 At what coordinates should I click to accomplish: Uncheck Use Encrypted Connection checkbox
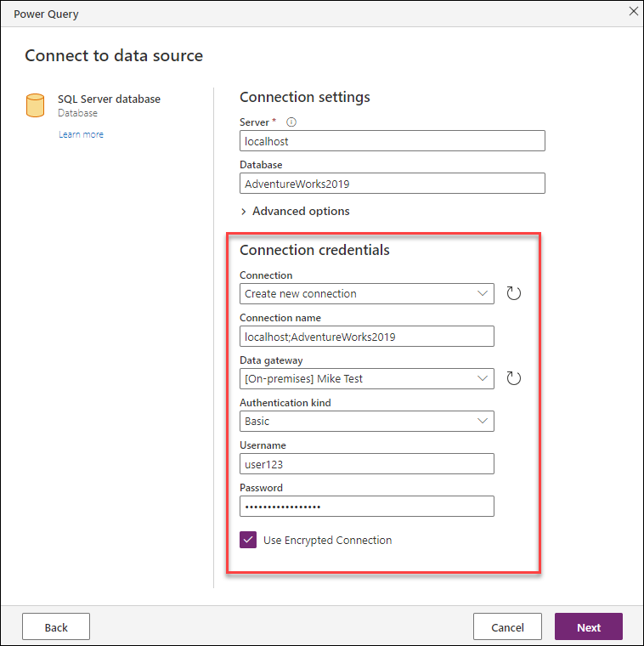click(248, 540)
